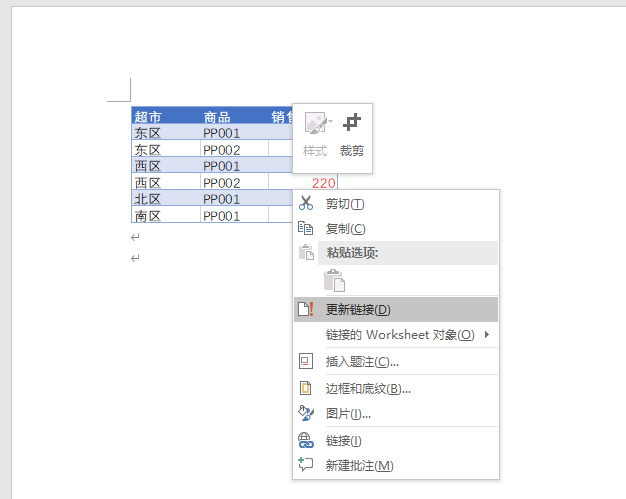The height and width of the screenshot is (499, 626).
Task: Choose 新建批注(M) menu entry
Action: coord(396,465)
